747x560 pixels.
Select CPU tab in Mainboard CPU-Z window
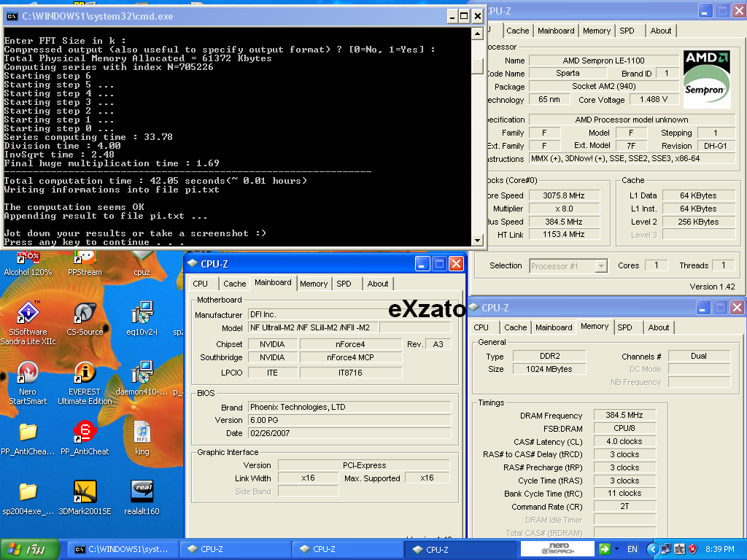[x=200, y=284]
